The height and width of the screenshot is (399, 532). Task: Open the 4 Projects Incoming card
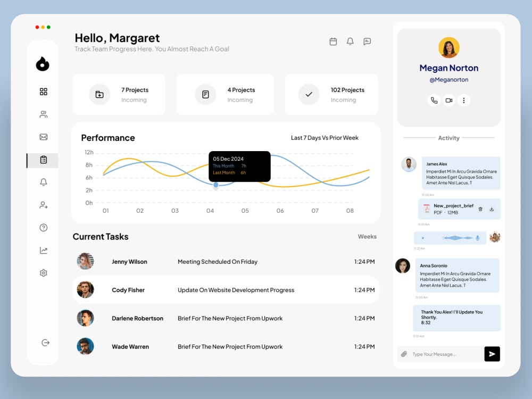225,94
